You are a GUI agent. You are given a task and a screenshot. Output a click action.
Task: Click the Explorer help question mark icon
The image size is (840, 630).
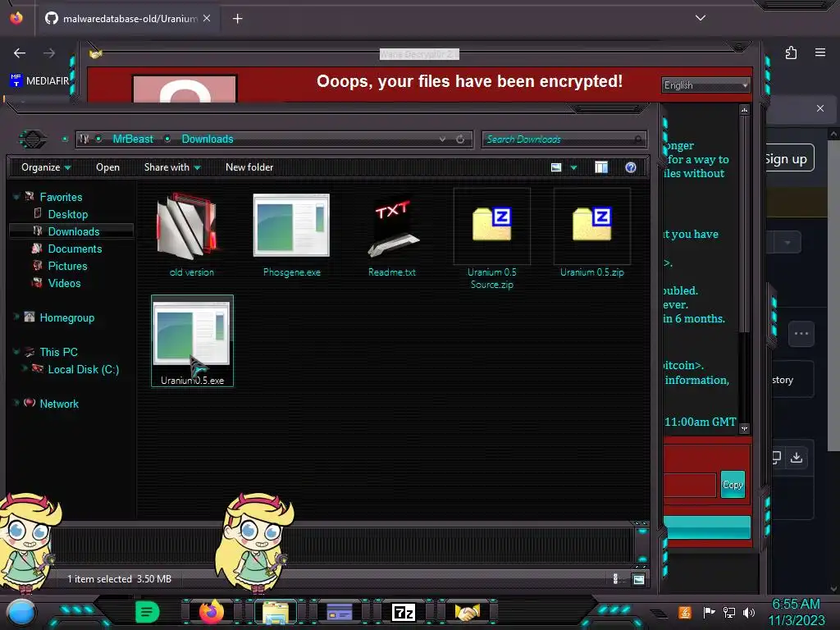point(631,167)
